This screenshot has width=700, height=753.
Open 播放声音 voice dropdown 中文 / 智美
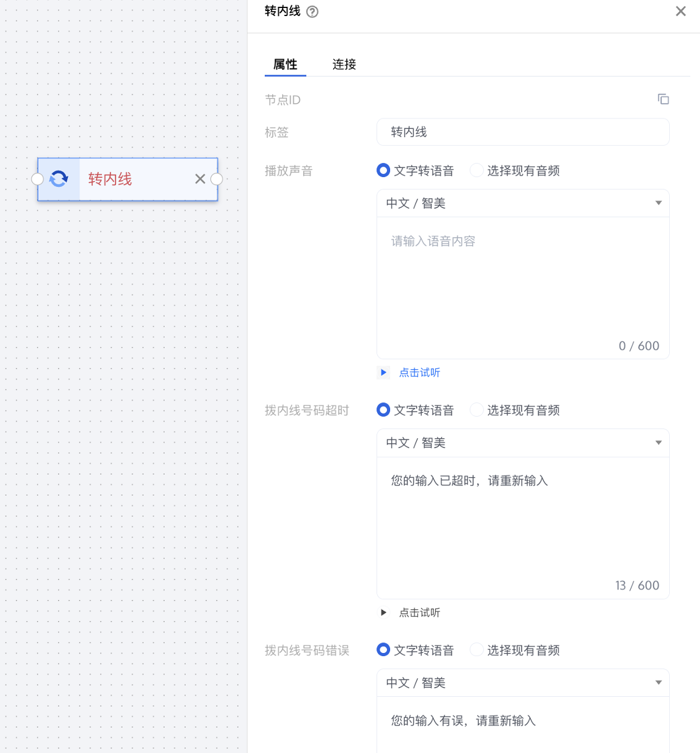[522, 203]
